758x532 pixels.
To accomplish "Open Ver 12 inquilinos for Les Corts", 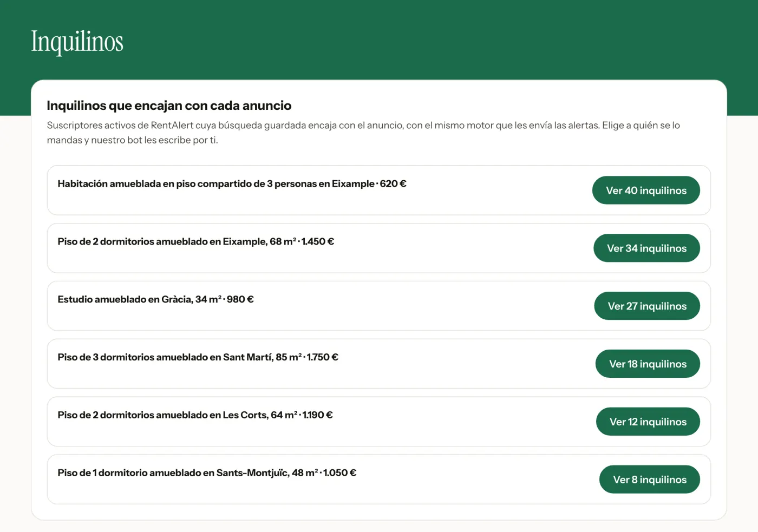I will [x=648, y=422].
